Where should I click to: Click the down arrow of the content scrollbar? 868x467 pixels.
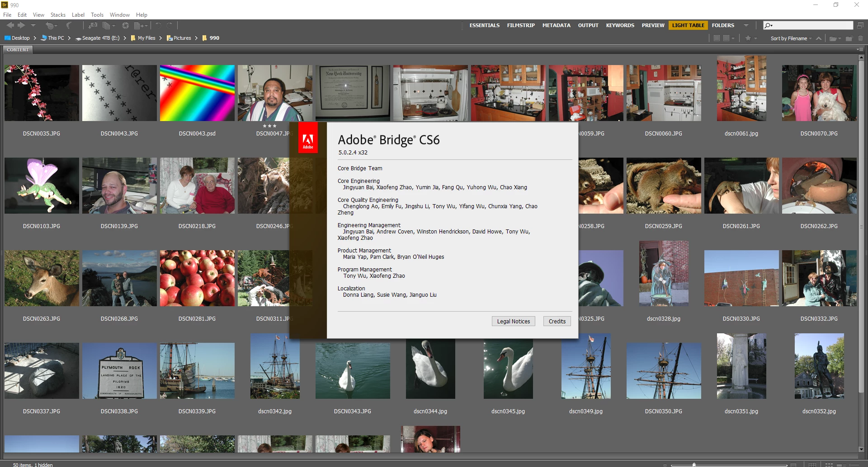coord(861,449)
